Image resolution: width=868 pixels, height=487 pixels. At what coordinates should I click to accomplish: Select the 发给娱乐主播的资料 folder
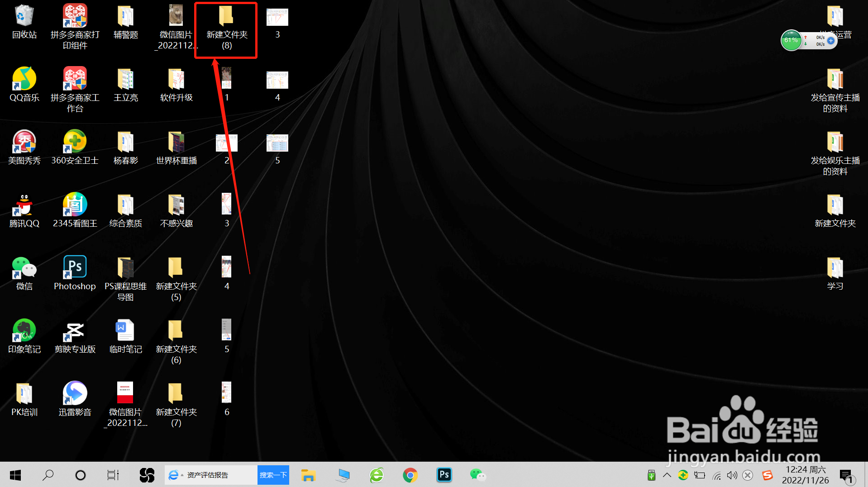point(835,153)
